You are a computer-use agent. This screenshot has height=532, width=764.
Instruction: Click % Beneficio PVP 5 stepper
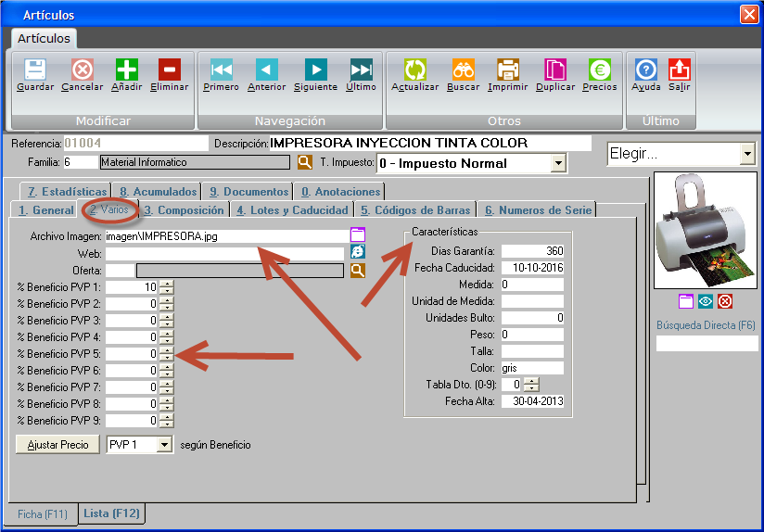pos(167,354)
